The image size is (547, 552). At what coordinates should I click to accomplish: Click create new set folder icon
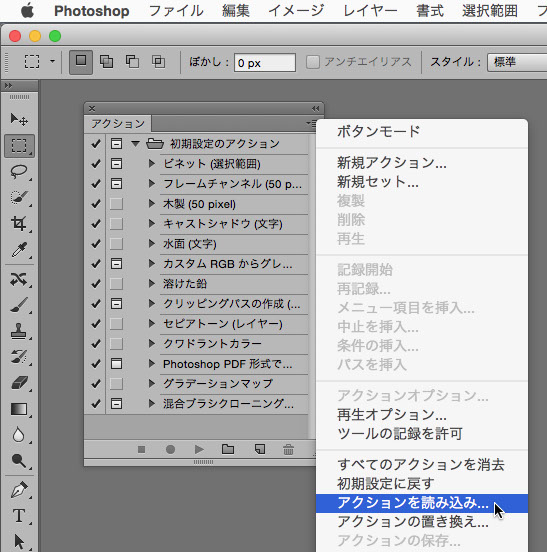228,449
